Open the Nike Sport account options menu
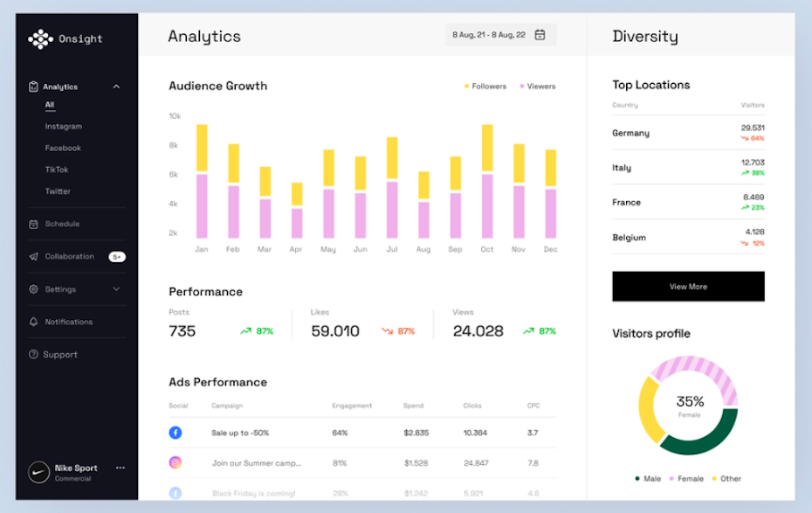Image resolution: width=812 pixels, height=513 pixels. pos(120,468)
